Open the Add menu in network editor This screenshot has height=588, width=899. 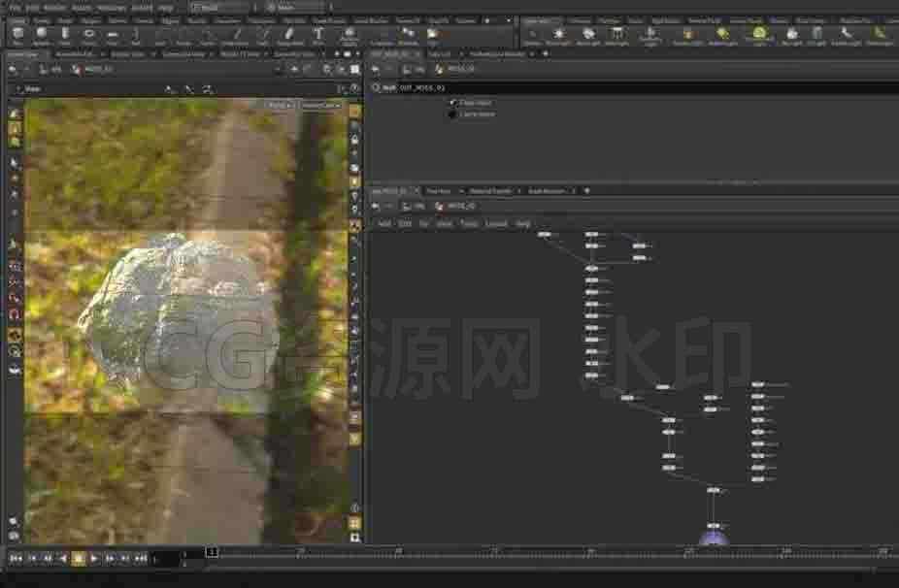tap(383, 223)
